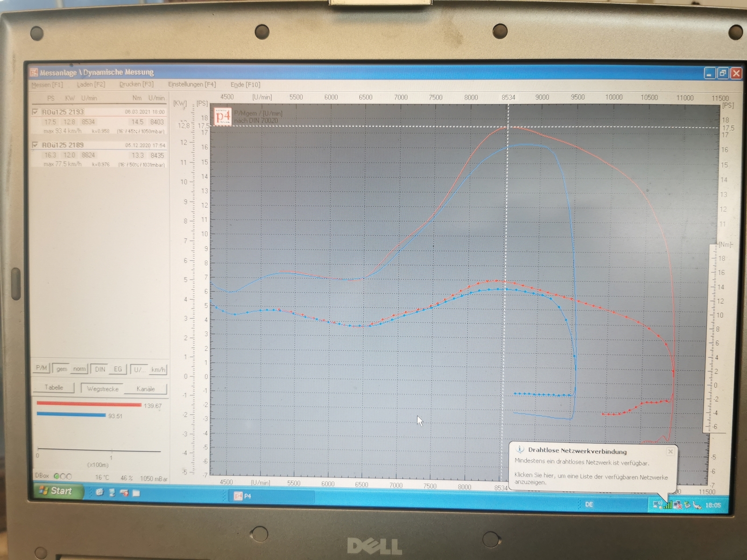Click the first quick launch icon beside Start
747x560 pixels.
(99, 492)
